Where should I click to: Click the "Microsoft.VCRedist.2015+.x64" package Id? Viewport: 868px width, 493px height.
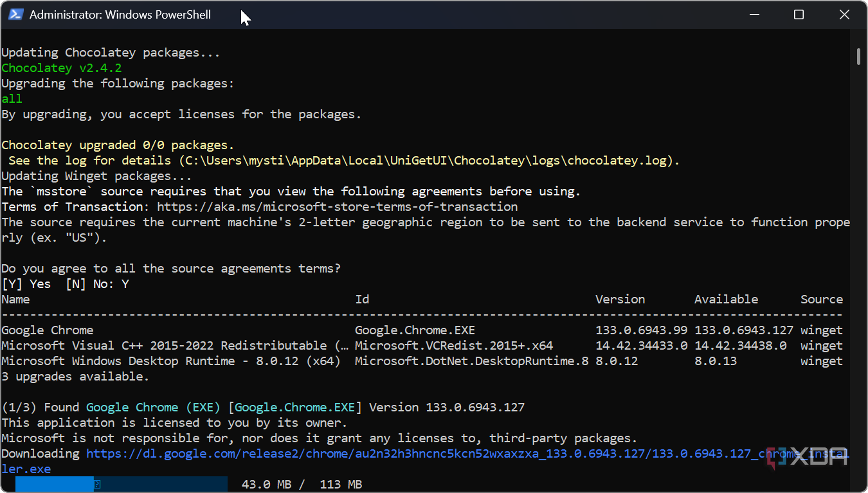453,345
